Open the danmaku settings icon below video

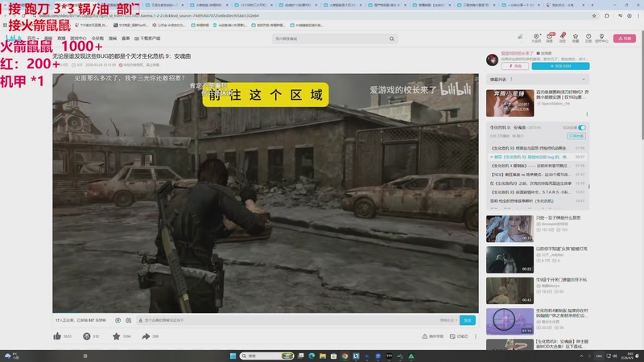129,320
